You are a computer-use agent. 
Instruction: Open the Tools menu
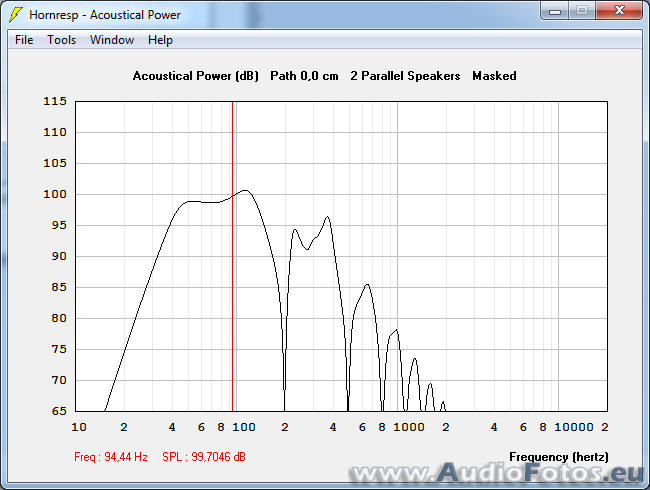(61, 40)
